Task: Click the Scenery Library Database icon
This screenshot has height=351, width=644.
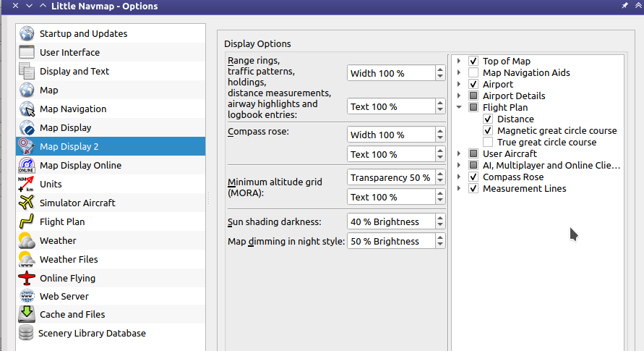Action: click(26, 333)
